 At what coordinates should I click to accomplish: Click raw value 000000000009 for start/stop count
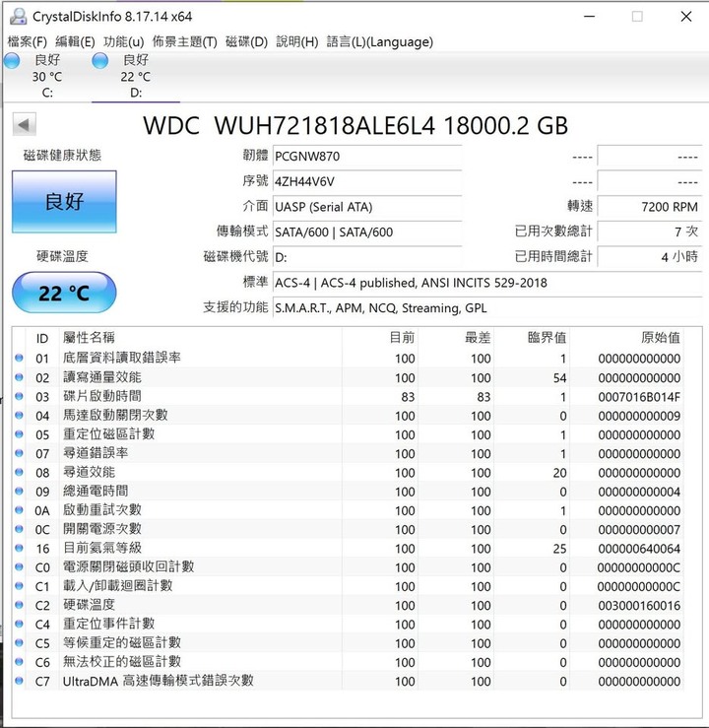click(x=639, y=416)
